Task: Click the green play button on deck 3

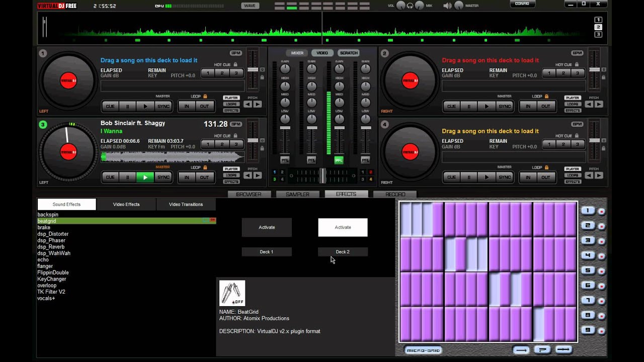Action: pos(145,177)
